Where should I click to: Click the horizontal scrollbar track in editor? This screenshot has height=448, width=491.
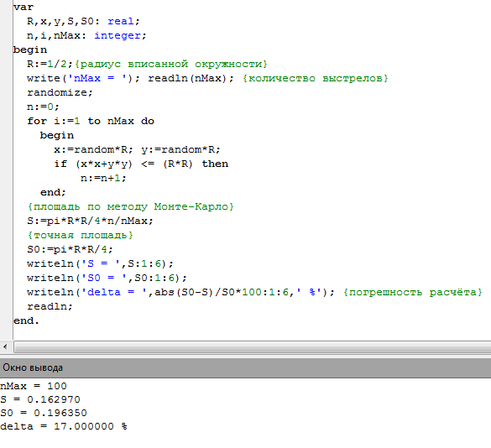click(253, 346)
